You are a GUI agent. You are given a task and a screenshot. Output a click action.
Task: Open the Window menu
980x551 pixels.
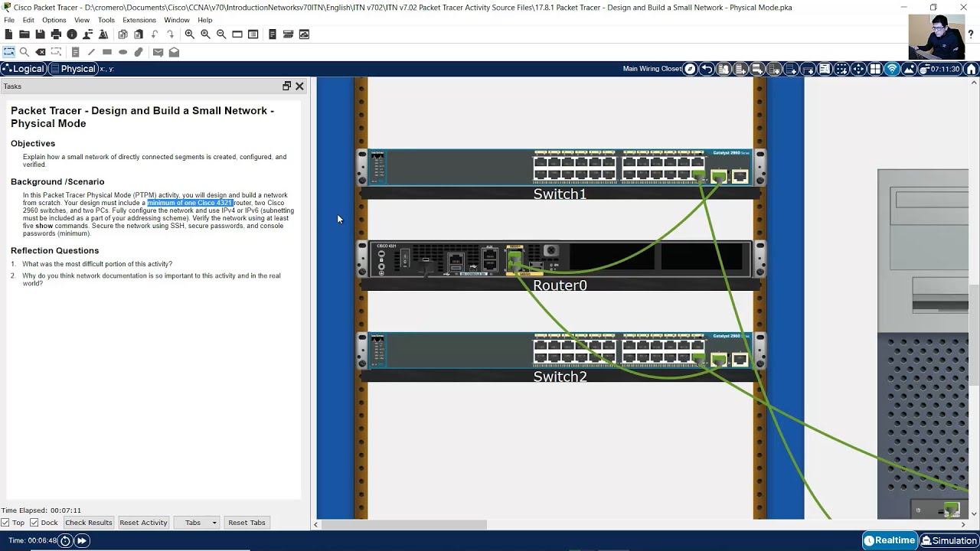point(177,20)
